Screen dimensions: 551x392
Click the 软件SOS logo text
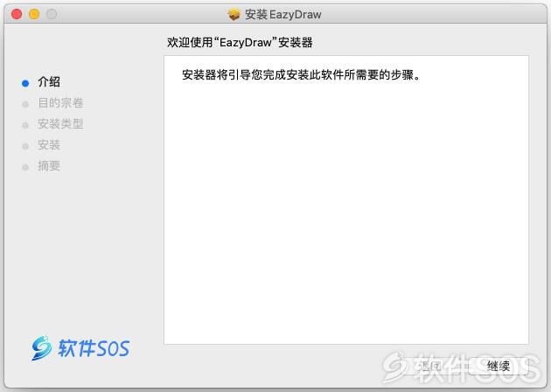tap(94, 348)
